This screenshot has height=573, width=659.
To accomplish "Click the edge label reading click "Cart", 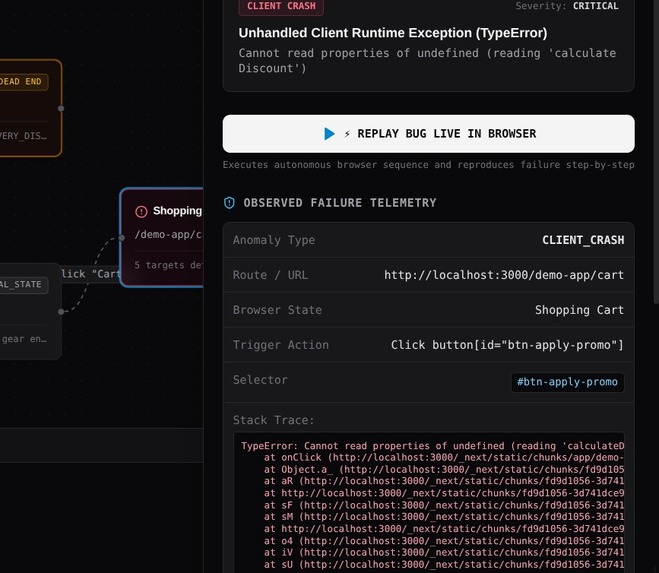I will pos(91,274).
